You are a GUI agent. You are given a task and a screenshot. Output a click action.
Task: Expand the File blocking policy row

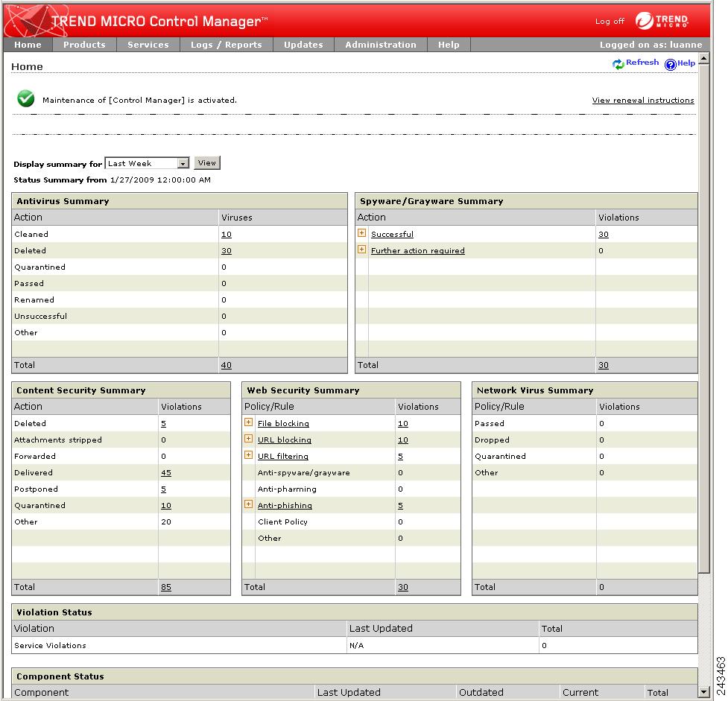(248, 422)
